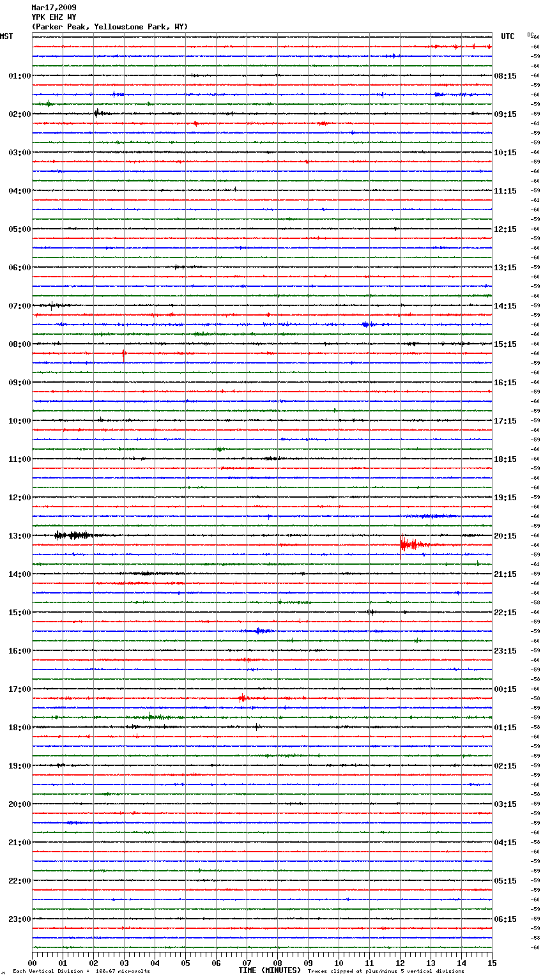Select the 14:00 MST row label
Image resolution: width=543 pixels, height=980 pixels.
click(x=20, y=574)
